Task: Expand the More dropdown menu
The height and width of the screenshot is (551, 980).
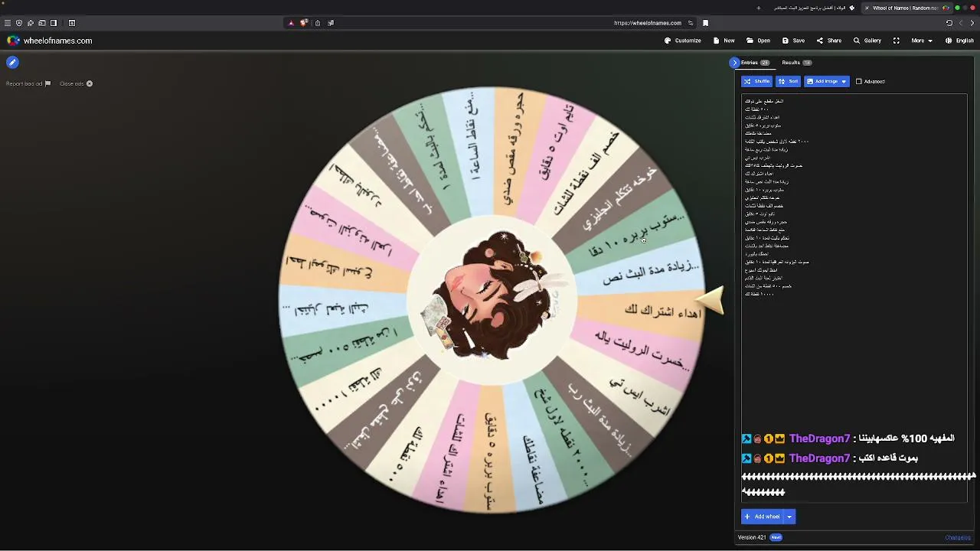Action: tap(921, 41)
